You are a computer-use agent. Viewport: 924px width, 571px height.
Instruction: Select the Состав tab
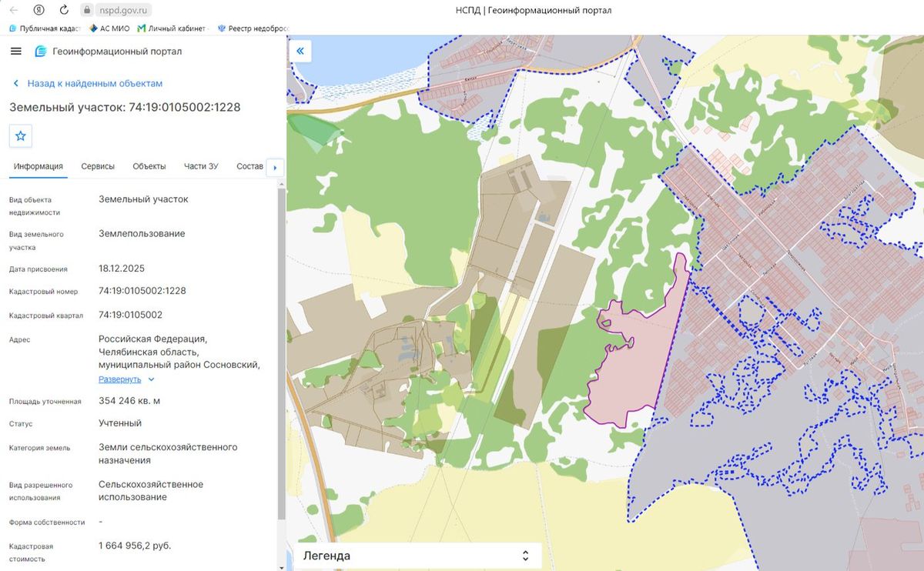click(x=250, y=166)
